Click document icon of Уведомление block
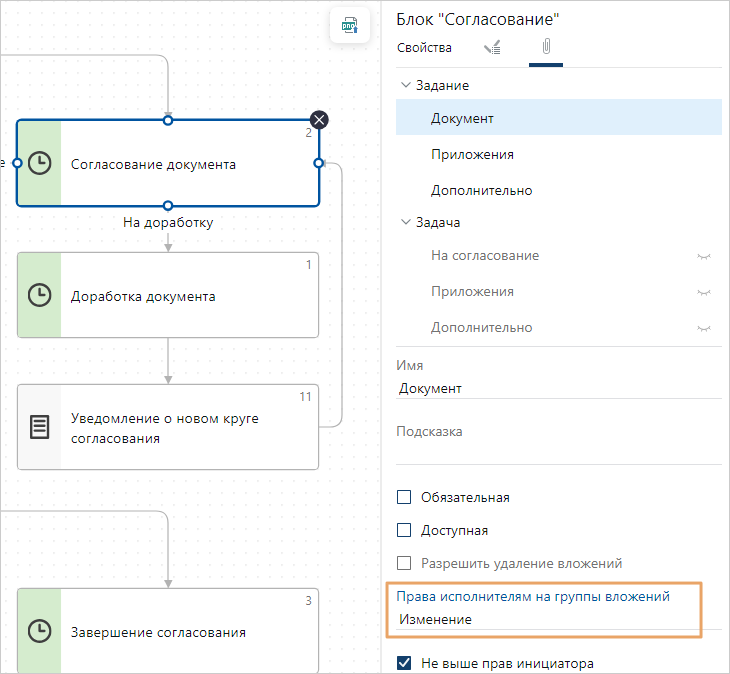The width and height of the screenshot is (730, 674). (39, 428)
